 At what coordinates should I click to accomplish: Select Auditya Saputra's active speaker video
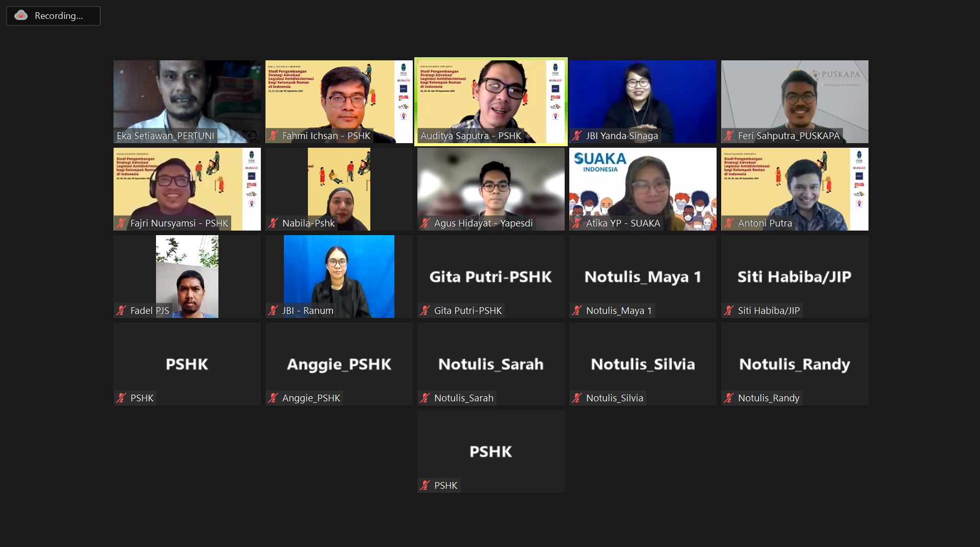tap(491, 102)
